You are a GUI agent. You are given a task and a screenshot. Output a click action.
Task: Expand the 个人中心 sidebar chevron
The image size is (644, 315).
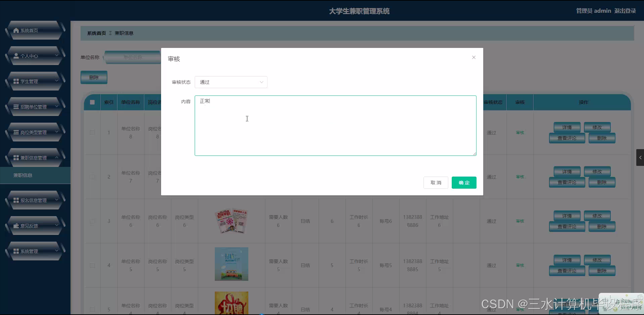57,56
